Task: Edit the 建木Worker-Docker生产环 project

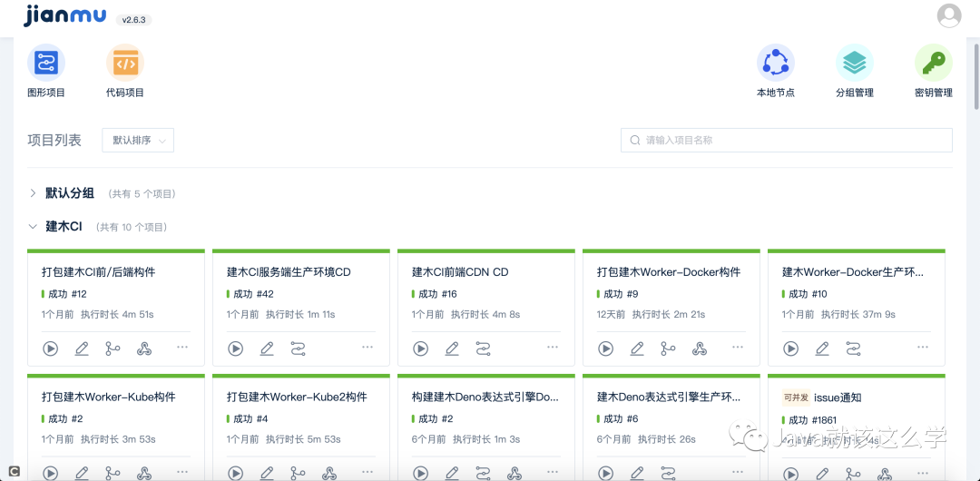Action: tap(822, 348)
